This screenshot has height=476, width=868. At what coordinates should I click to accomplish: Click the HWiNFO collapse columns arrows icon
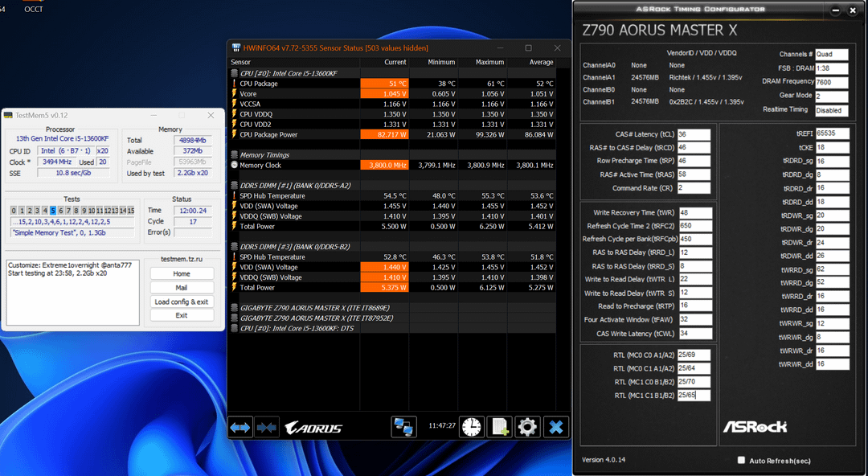(x=267, y=427)
